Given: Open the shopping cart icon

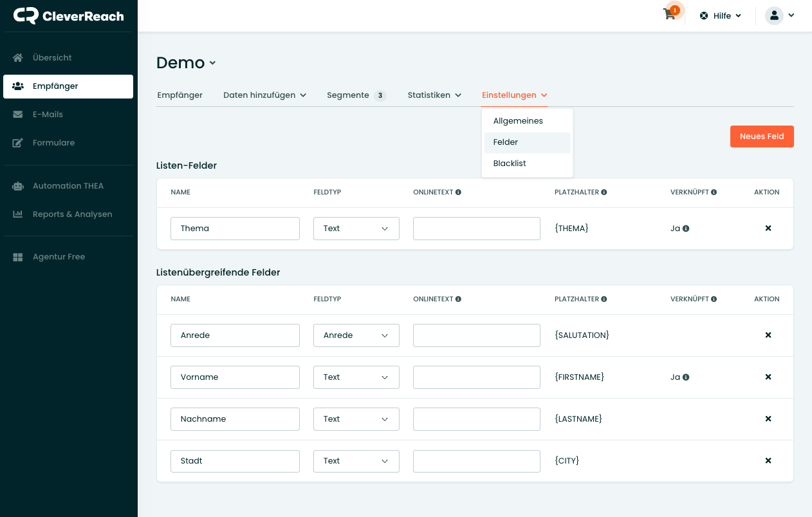Looking at the screenshot, I should [x=670, y=15].
